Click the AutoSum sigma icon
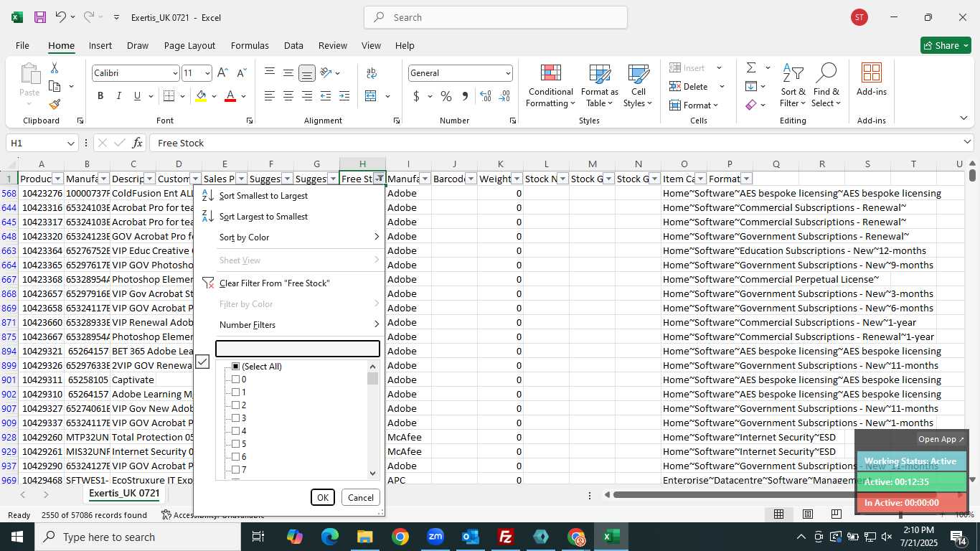 click(x=751, y=67)
